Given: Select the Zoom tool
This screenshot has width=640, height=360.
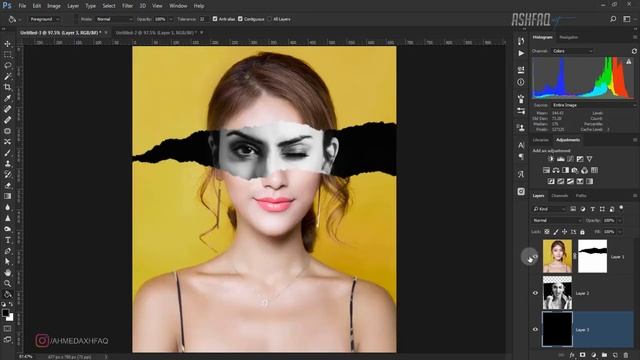Looking at the screenshot, I should [x=7, y=284].
